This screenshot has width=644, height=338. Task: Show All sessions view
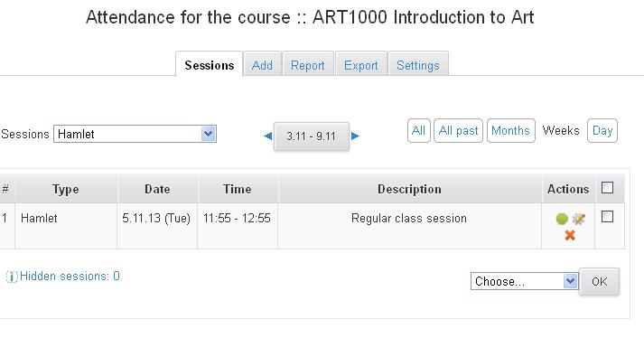pos(418,130)
